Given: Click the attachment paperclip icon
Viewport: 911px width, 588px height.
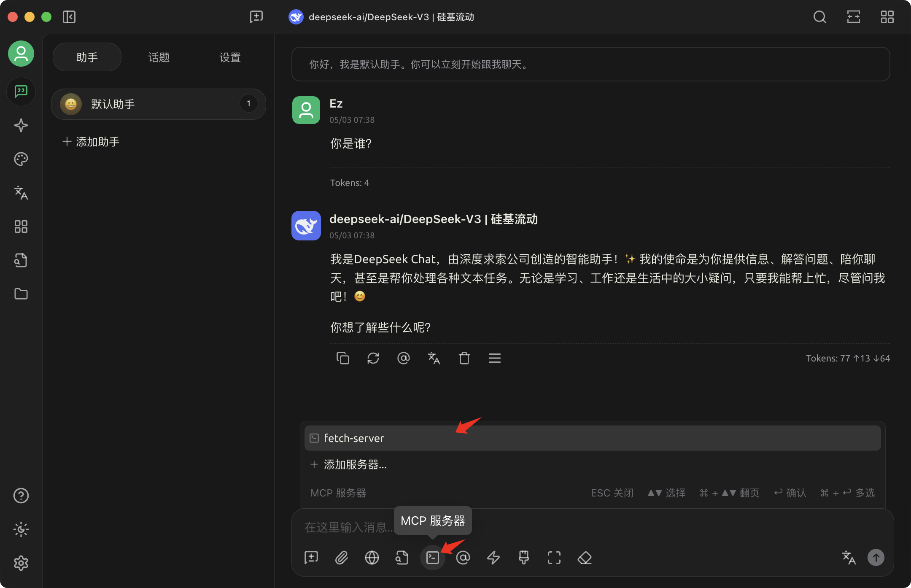Looking at the screenshot, I should click(x=341, y=558).
